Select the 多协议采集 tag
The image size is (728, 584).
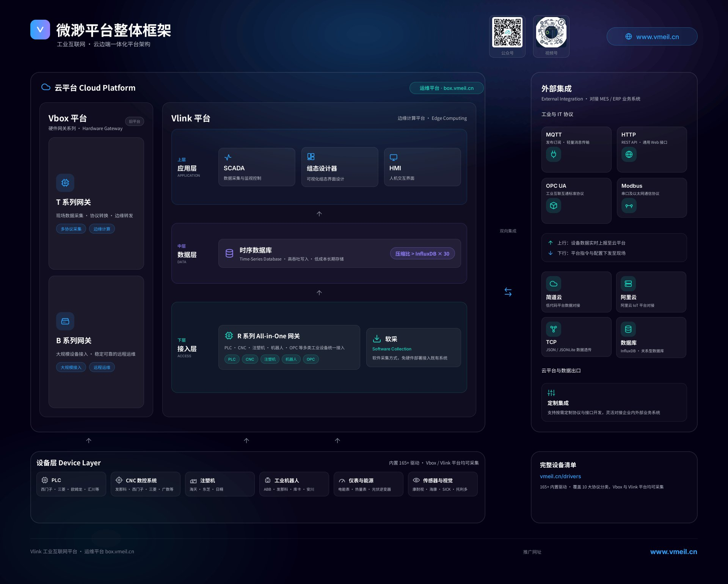click(x=71, y=229)
